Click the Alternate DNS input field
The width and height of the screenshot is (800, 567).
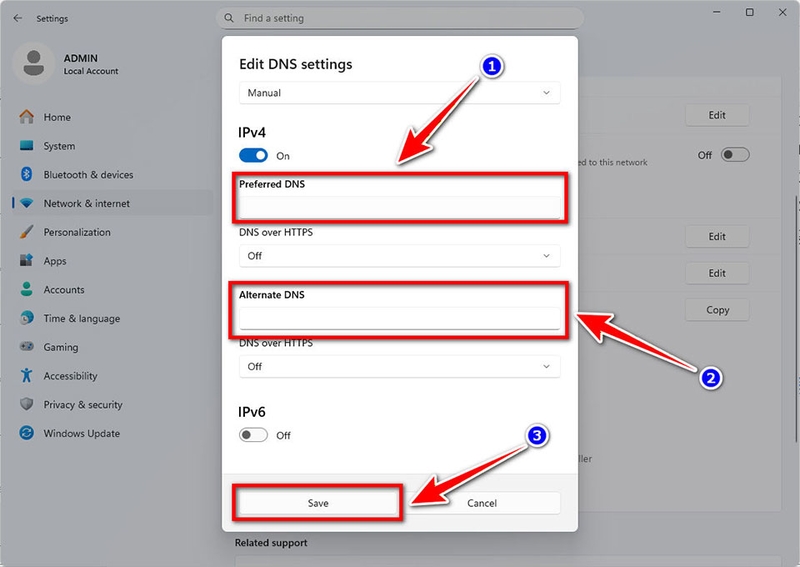click(x=399, y=318)
